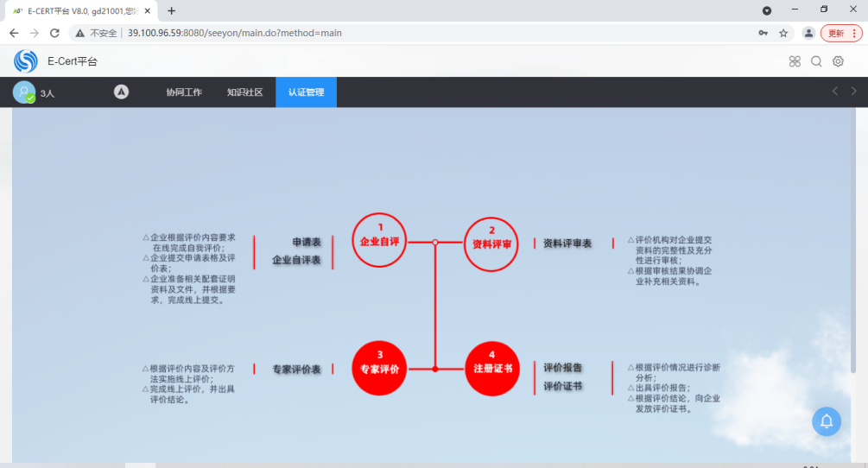Click the E-Cert platform logo

[25, 61]
